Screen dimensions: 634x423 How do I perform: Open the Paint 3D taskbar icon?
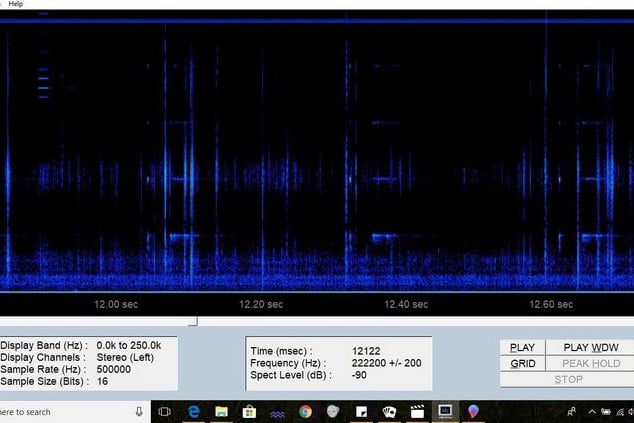point(473,411)
